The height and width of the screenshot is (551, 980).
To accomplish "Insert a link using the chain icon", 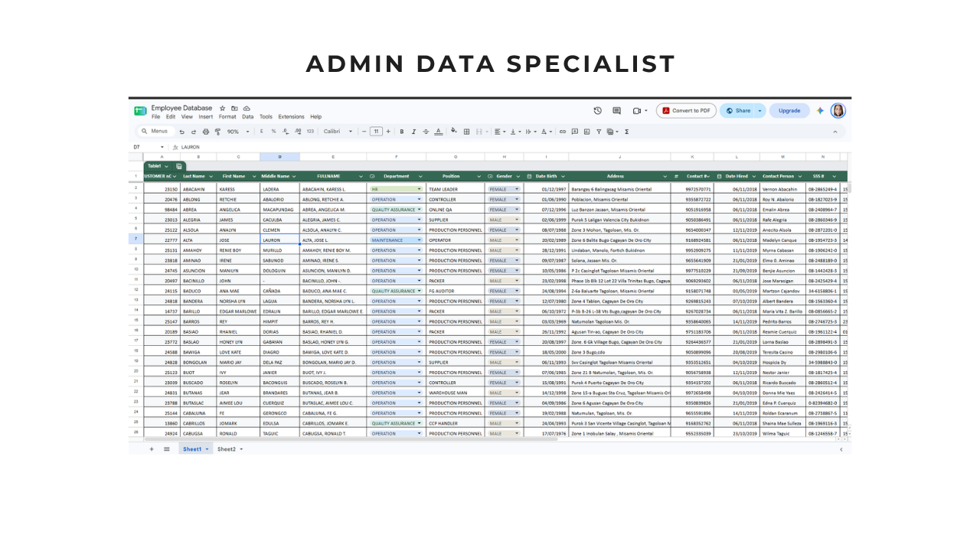I will (563, 132).
